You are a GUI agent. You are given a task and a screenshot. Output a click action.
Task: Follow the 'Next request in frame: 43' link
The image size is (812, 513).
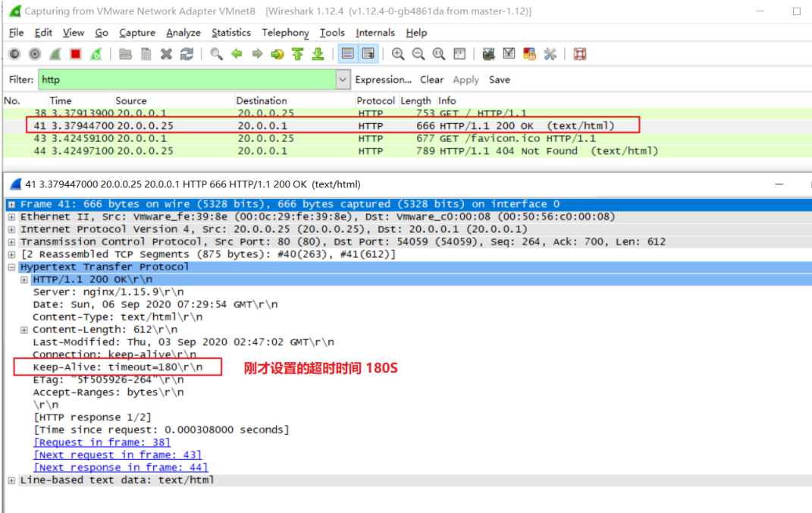(x=118, y=455)
